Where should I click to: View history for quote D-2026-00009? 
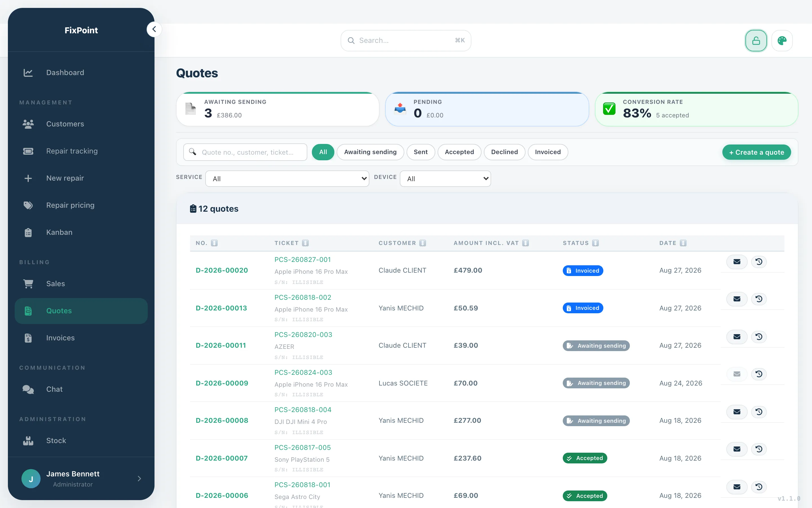coord(759,374)
